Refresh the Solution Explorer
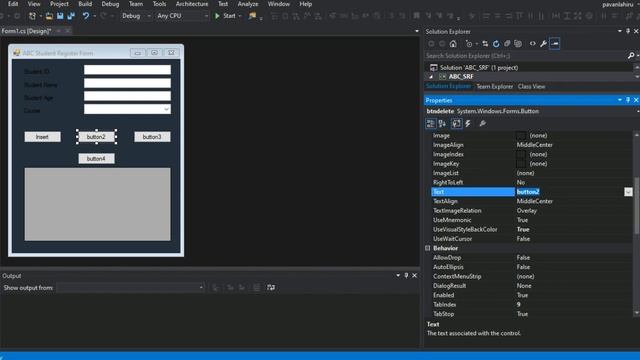The height and width of the screenshot is (360, 640). click(496, 44)
